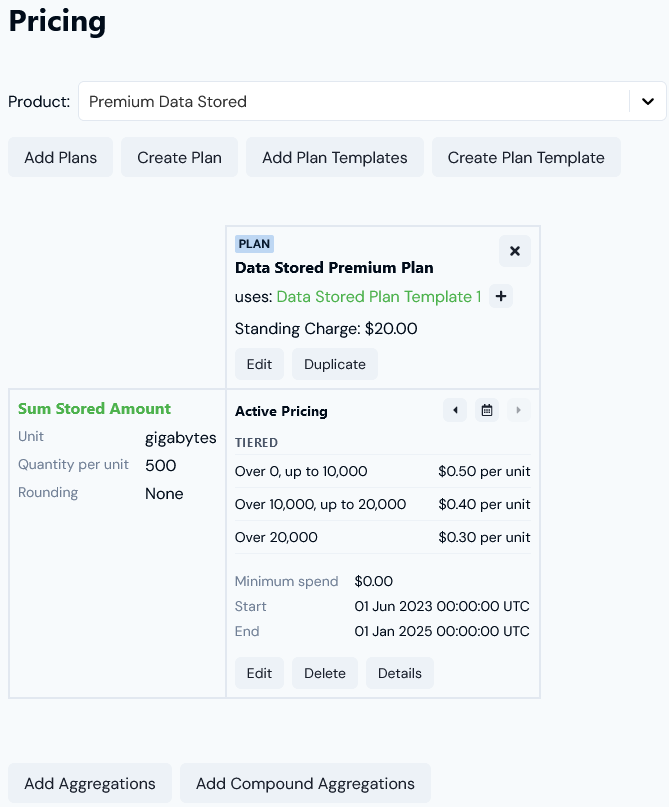Open Details of the Active Pricing

399,673
